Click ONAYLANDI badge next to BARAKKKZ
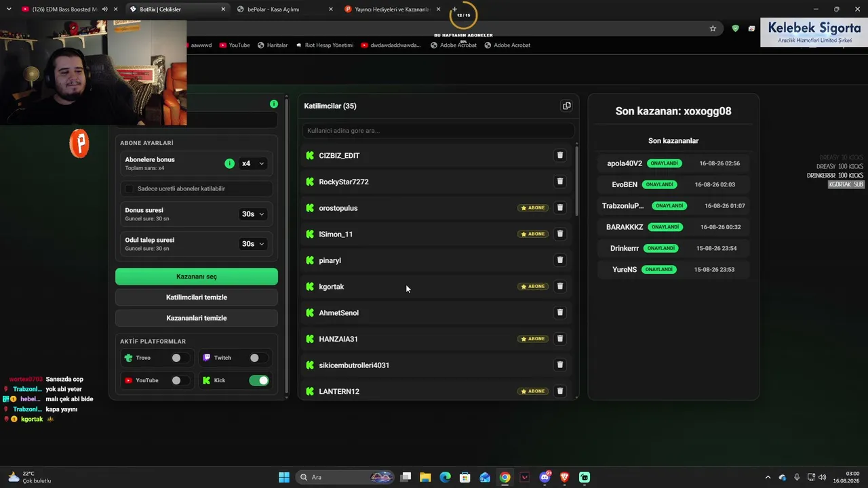The height and width of the screenshot is (488, 868). click(x=665, y=227)
